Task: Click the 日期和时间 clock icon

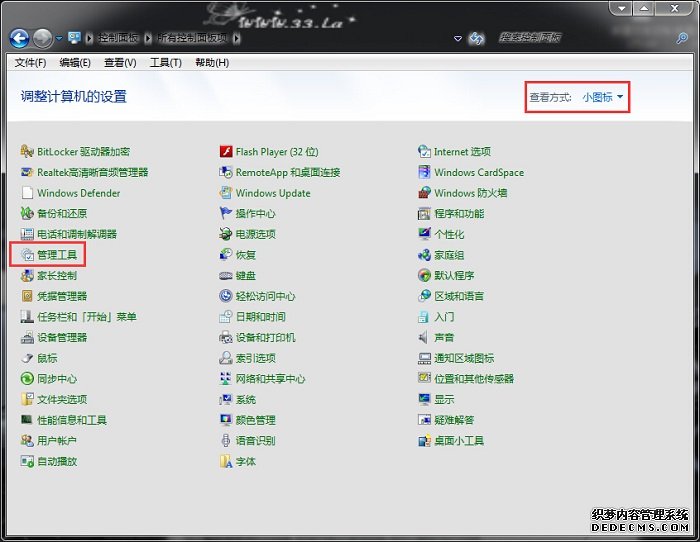Action: pyautogui.click(x=226, y=317)
